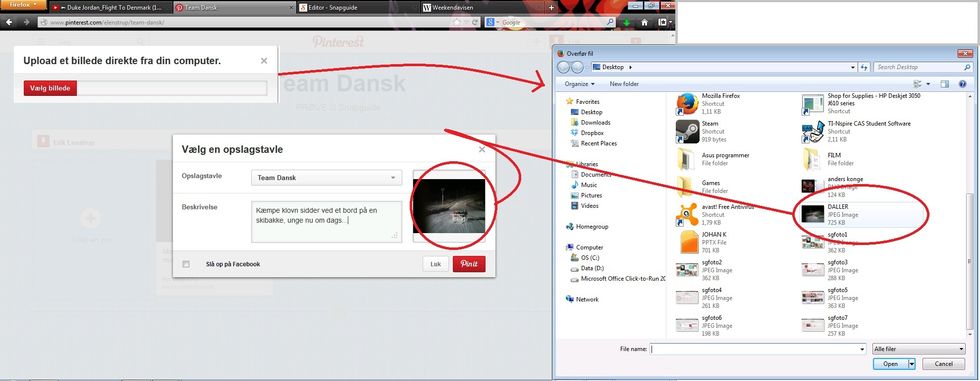Click the red Vælg billede button

coord(50,88)
